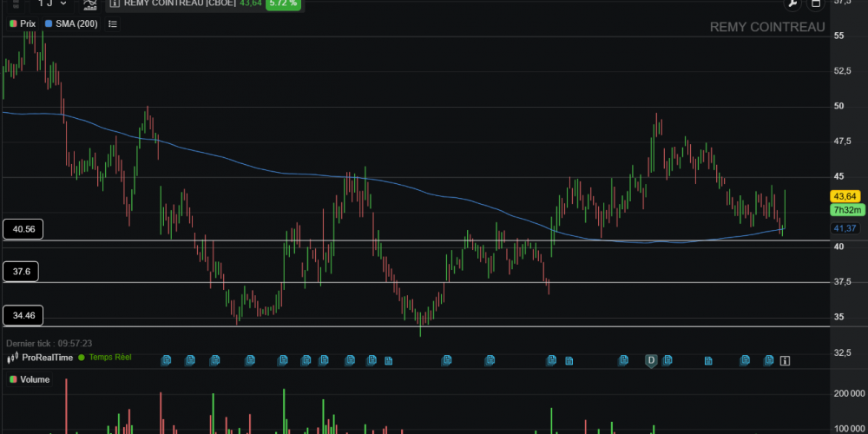Click the 200 000 volume axis value
The image size is (868, 434).
click(x=849, y=393)
